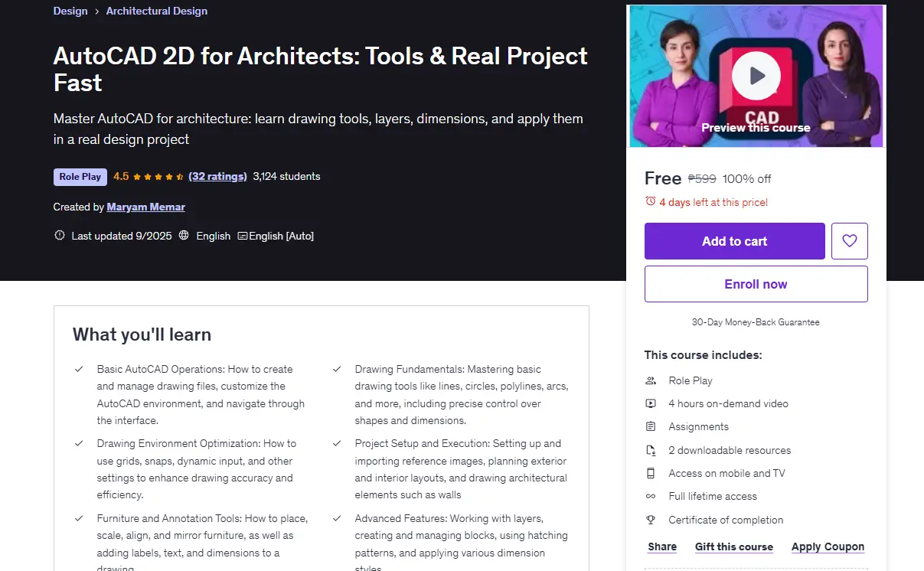View the 32 ratings link
The width and height of the screenshot is (924, 571).
217,176
